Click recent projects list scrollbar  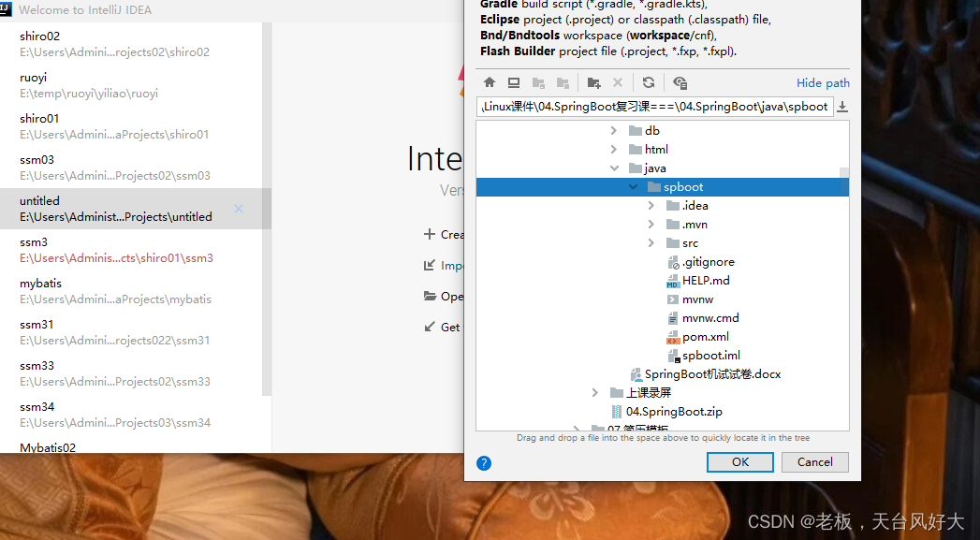click(x=267, y=210)
